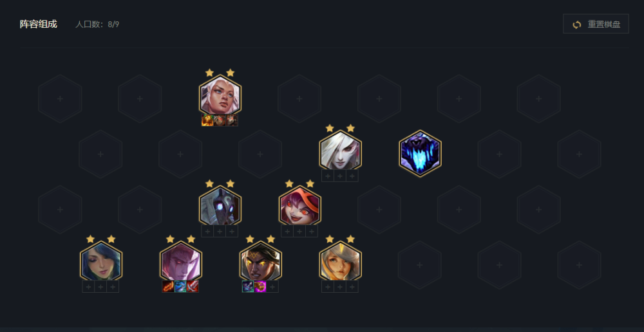The height and width of the screenshot is (332, 644).
Task: Select the dark-haired champion with glowing yellow eyes
Action: point(260,263)
